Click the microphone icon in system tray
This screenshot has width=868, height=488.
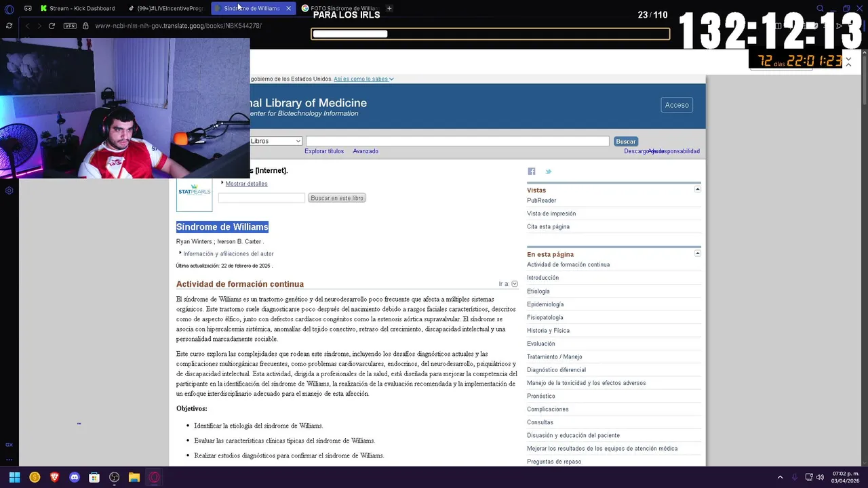795,477
